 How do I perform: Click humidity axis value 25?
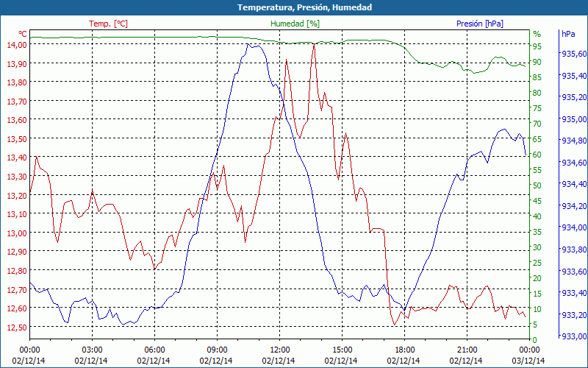click(537, 263)
